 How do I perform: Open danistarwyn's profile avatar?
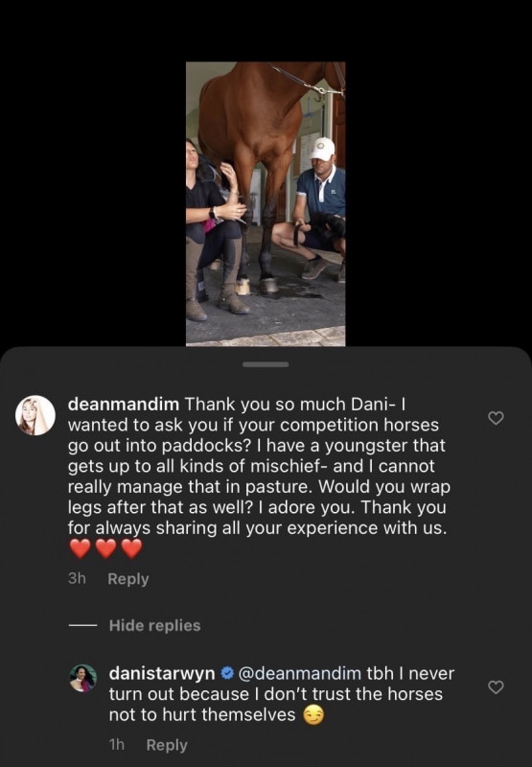click(83, 678)
